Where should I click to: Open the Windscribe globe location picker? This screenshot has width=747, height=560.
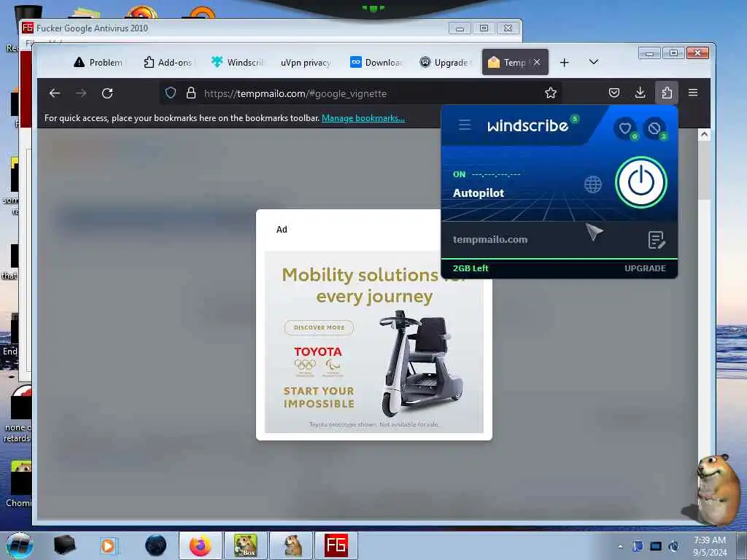click(592, 184)
